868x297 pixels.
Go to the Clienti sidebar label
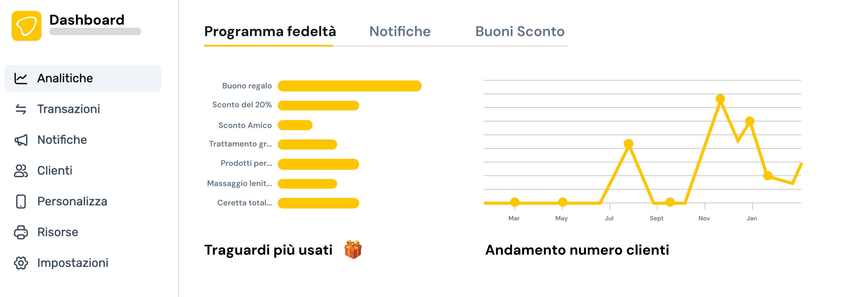click(x=55, y=171)
